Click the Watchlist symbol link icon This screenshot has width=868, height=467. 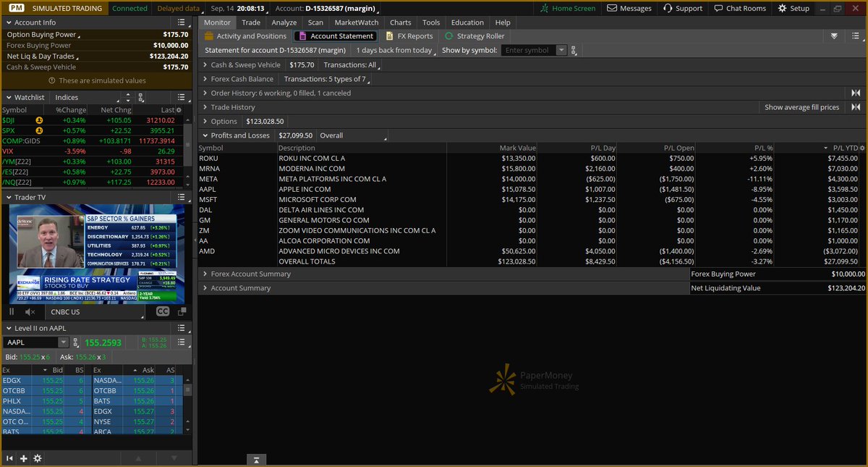[x=140, y=97]
